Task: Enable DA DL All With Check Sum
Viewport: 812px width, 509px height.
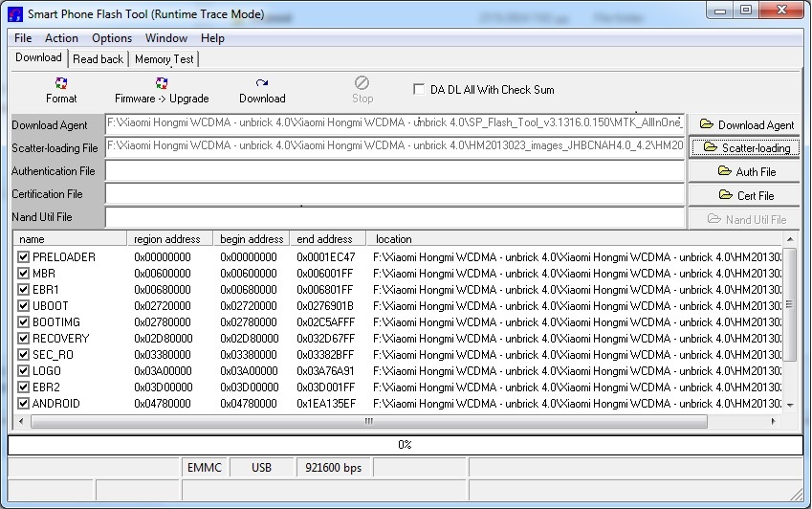Action: 419,90
